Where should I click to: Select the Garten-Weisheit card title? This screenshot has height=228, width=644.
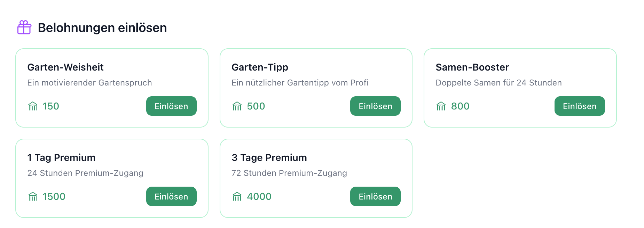pos(65,67)
